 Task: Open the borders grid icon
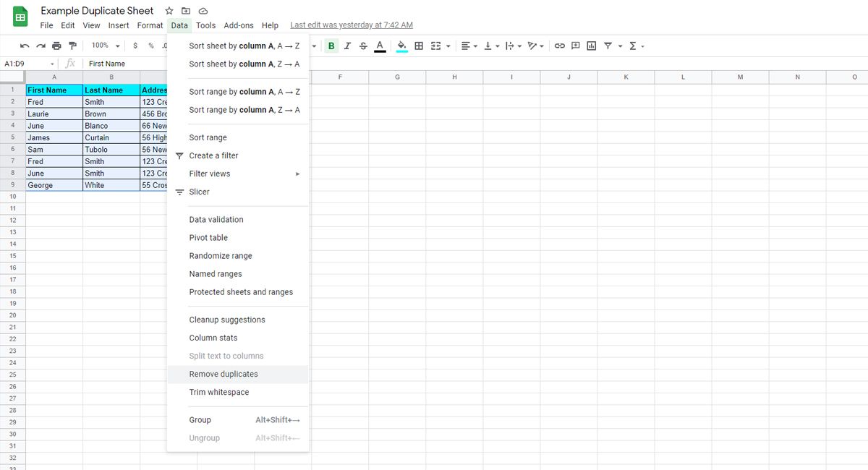[419, 46]
